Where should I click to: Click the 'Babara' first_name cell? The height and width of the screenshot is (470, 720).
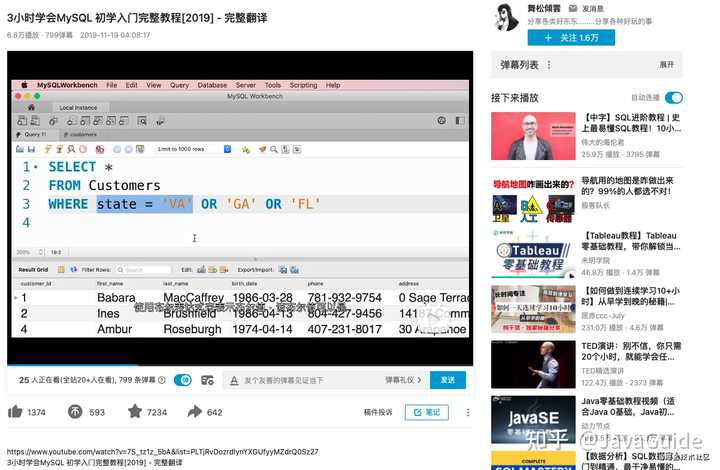coord(116,297)
